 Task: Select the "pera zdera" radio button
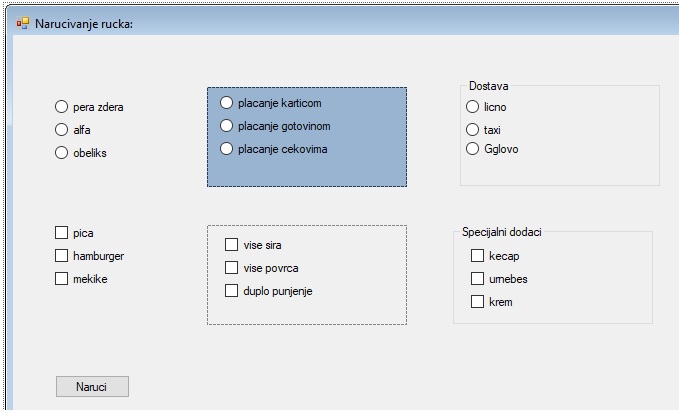tap(62, 107)
